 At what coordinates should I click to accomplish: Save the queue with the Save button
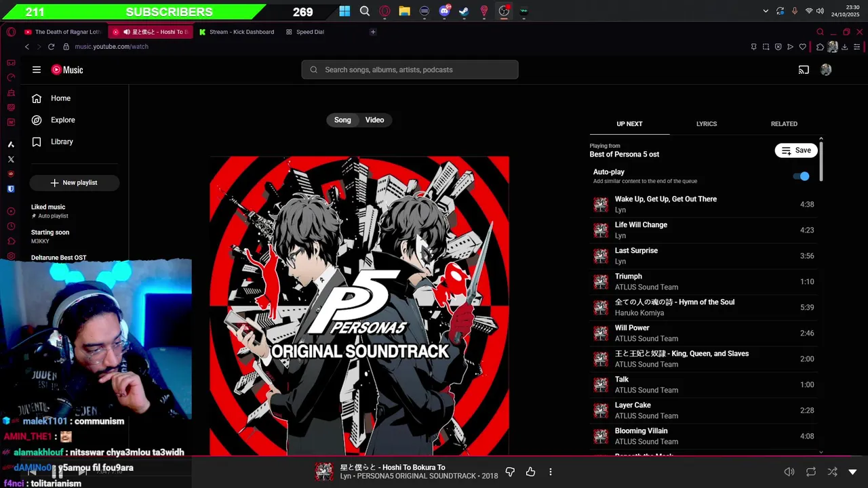coord(796,150)
